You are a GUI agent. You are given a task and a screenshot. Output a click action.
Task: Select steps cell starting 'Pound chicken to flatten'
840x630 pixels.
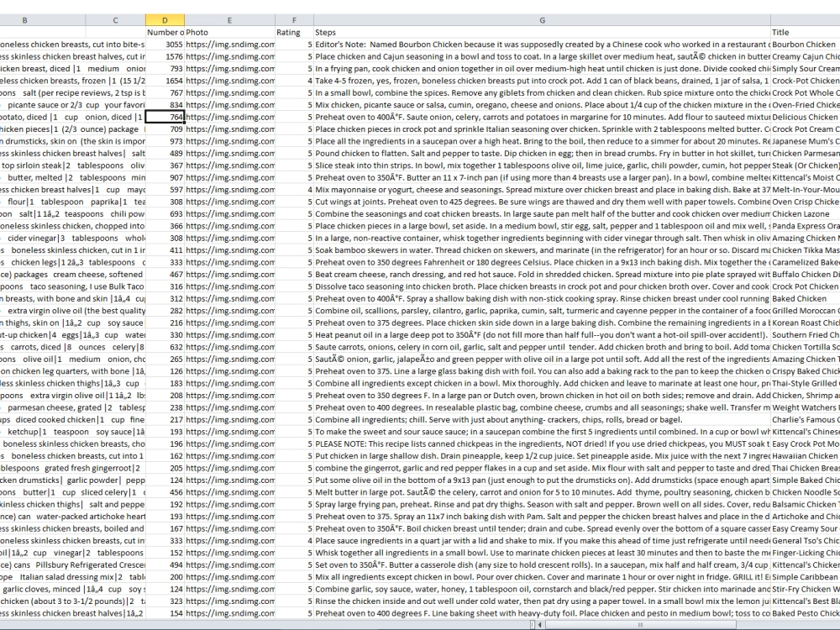[x=542, y=153]
